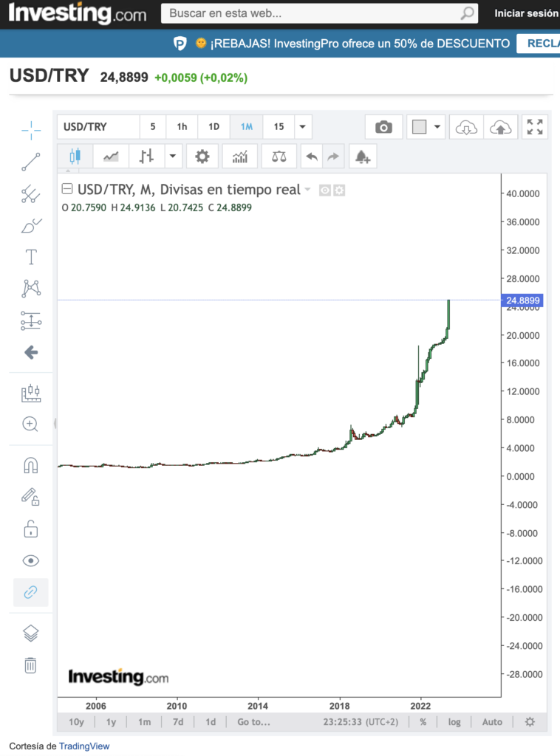Select the brush drawing tool
The width and height of the screenshot is (560, 756).
click(31, 226)
